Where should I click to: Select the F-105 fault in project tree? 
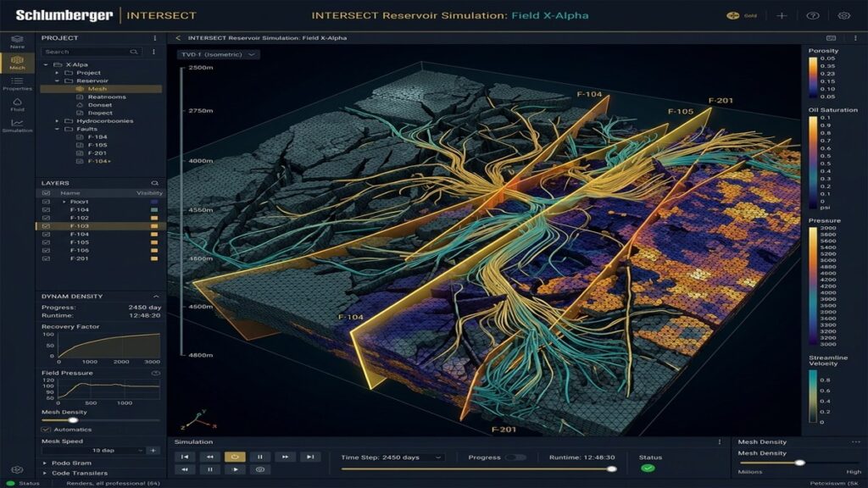click(97, 145)
